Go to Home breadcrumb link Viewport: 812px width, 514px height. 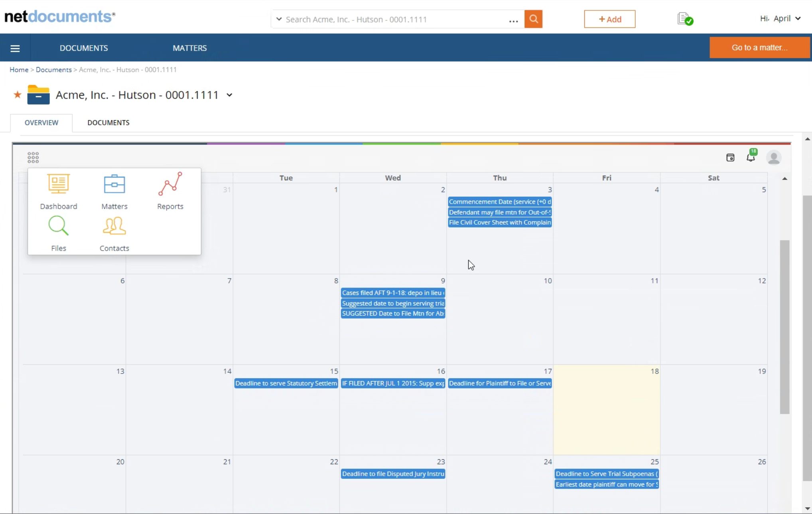point(19,69)
